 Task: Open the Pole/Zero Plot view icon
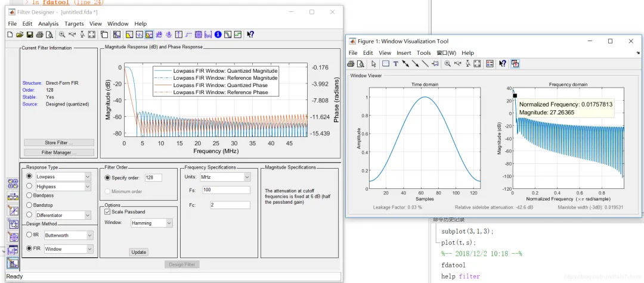click(198, 35)
